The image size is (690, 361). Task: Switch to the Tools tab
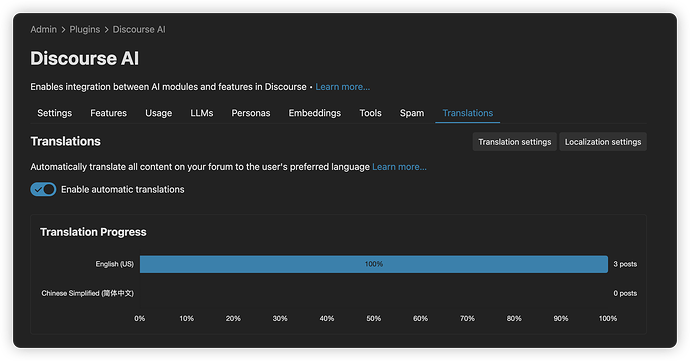pos(370,113)
